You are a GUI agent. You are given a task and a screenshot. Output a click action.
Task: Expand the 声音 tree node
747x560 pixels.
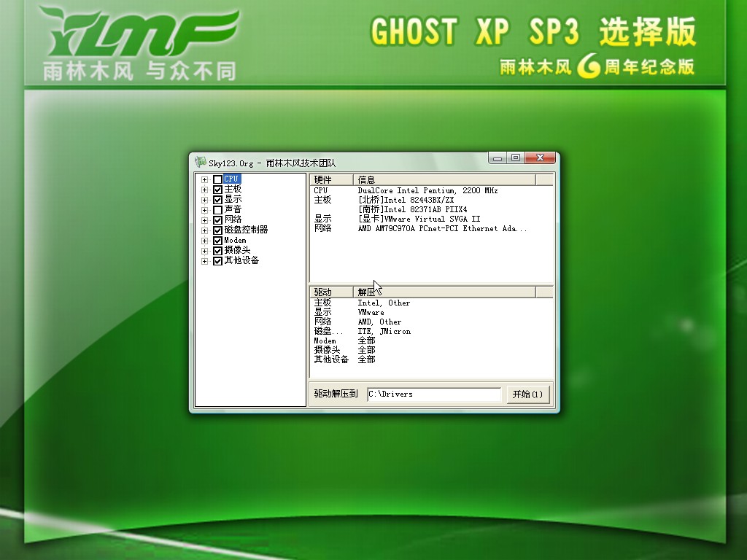[204, 210]
